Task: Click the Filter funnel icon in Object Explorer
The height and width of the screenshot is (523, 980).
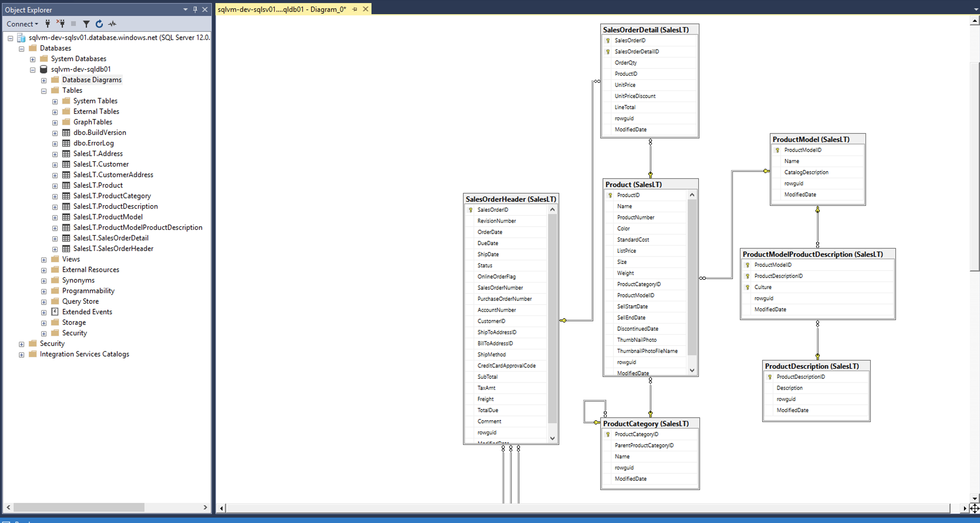Action: 86,24
